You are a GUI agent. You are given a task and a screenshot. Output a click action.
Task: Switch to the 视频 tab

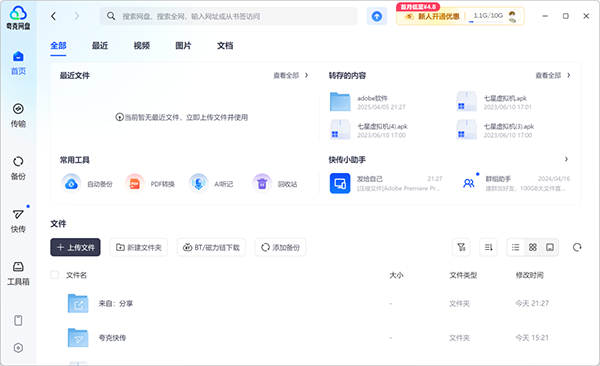[142, 46]
